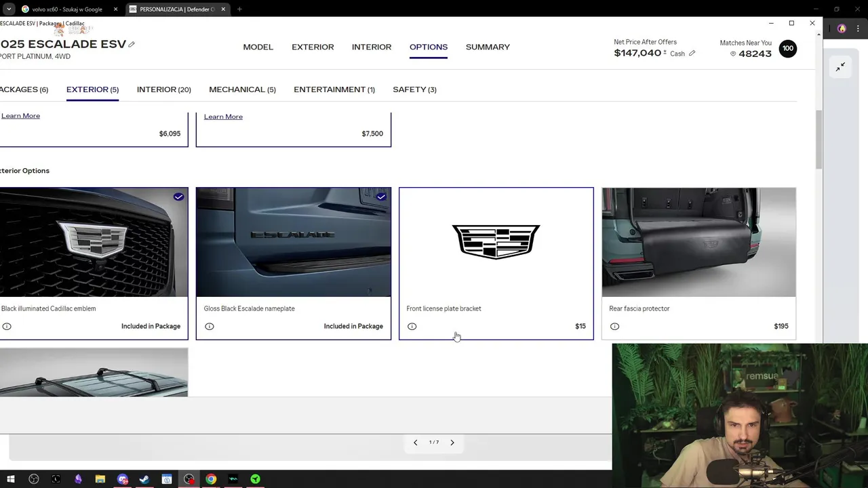Open Steam from the taskbar

click(144, 479)
